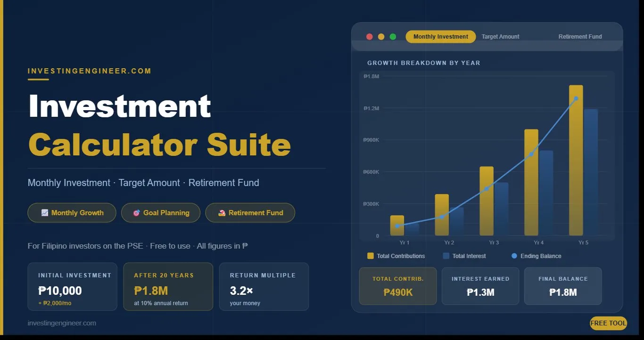The width and height of the screenshot is (644, 340).
Task: Click the Total Contrib. ₱490K card
Action: coord(398,286)
